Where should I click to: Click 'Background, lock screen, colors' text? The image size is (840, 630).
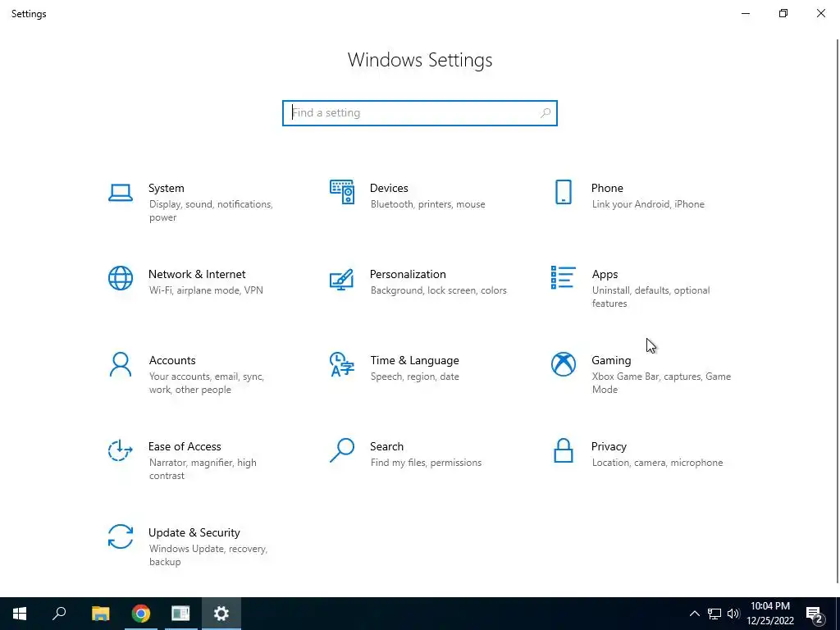pos(438,290)
